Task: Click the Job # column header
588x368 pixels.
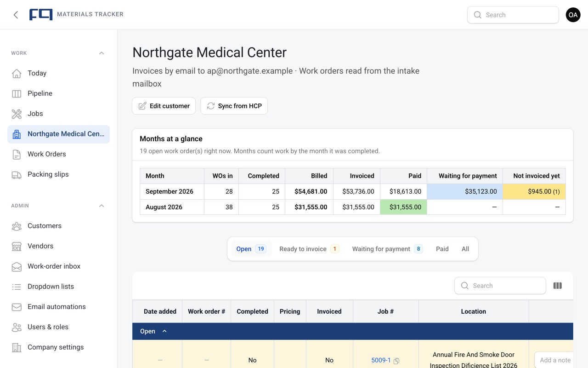Action: 385,311
